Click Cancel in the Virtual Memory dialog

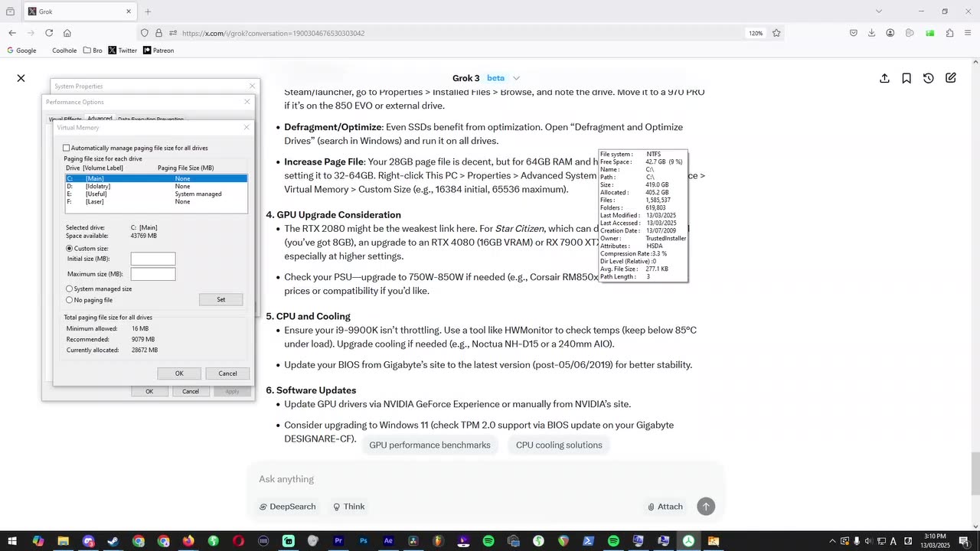coord(227,373)
